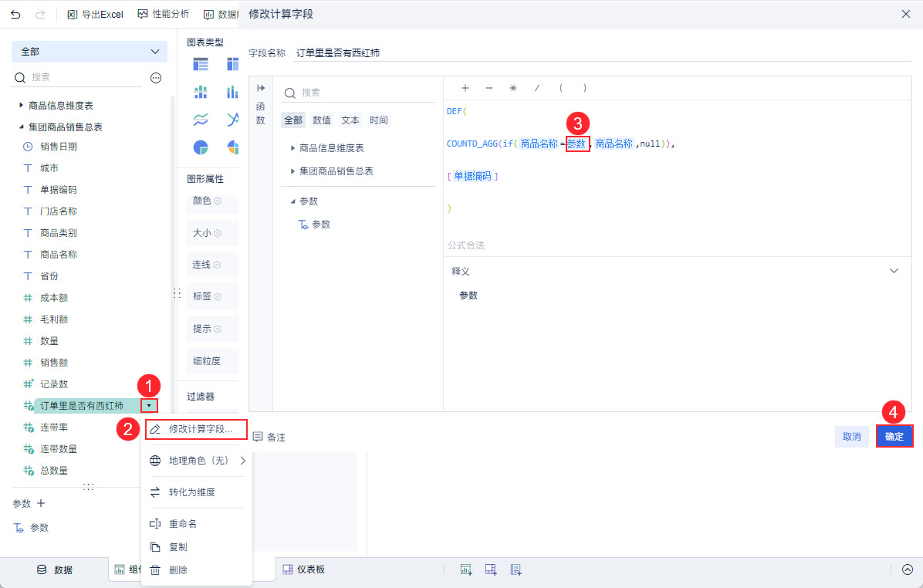
Task: Select the pie chart type icon
Action: click(201, 147)
